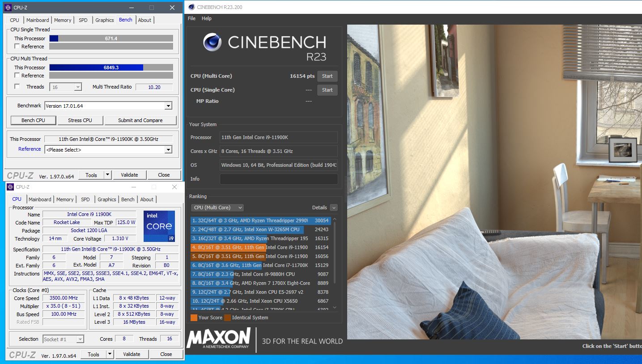Select the Xeon W-3265M ranking row
Viewport: 642px width, 364px height.
(x=261, y=229)
